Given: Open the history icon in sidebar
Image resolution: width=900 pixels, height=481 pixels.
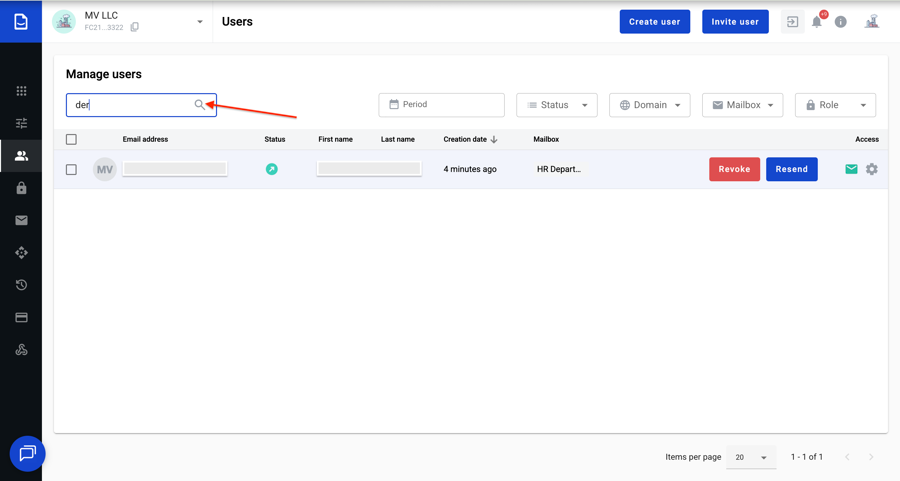Looking at the screenshot, I should pyautogui.click(x=21, y=285).
